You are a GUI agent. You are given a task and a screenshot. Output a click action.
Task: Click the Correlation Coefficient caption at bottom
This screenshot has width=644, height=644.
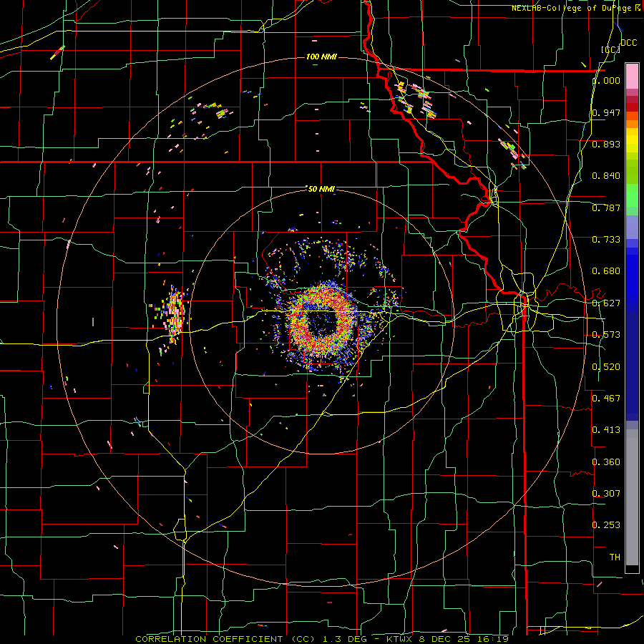click(322, 639)
